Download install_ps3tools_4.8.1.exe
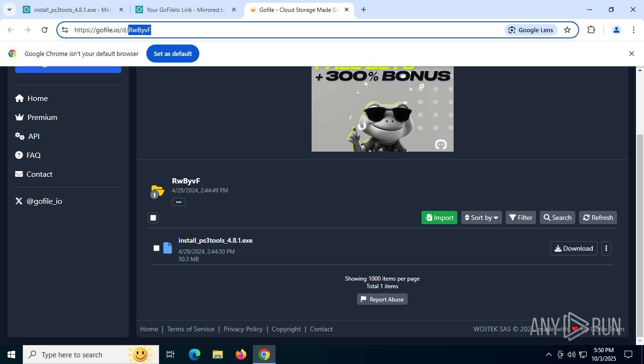 (x=573, y=248)
